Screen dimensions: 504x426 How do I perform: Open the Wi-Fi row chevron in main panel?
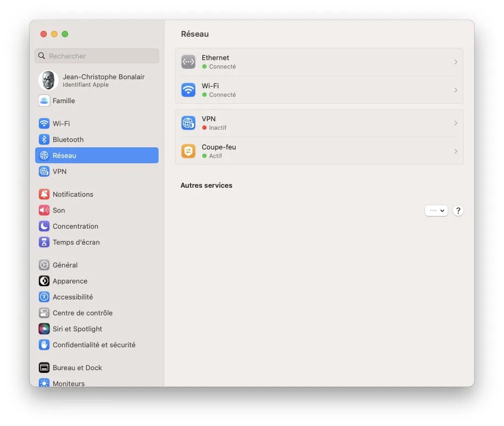tap(456, 90)
